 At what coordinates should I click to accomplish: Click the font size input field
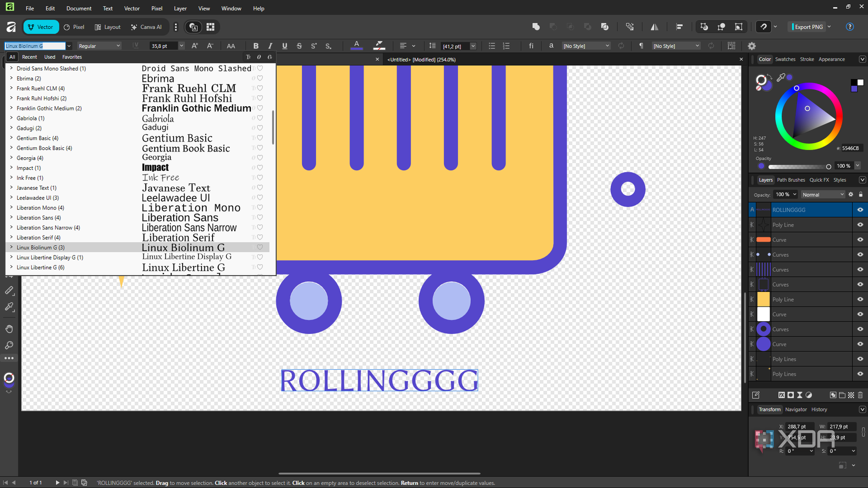pyautogui.click(x=164, y=46)
